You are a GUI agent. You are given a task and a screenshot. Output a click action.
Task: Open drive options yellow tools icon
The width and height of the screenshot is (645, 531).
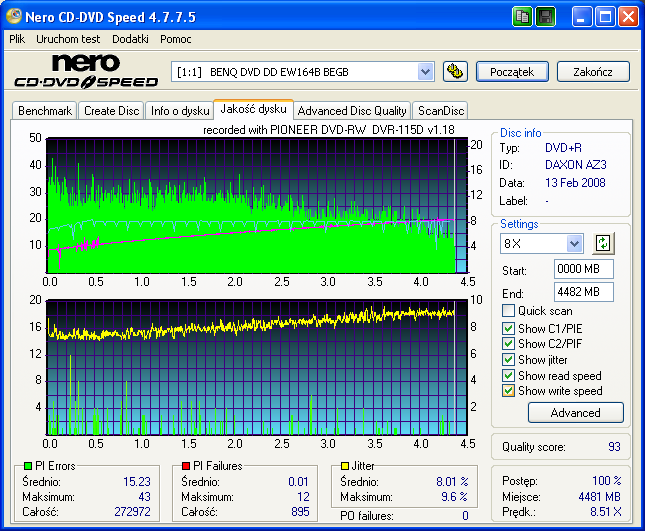[x=455, y=72]
